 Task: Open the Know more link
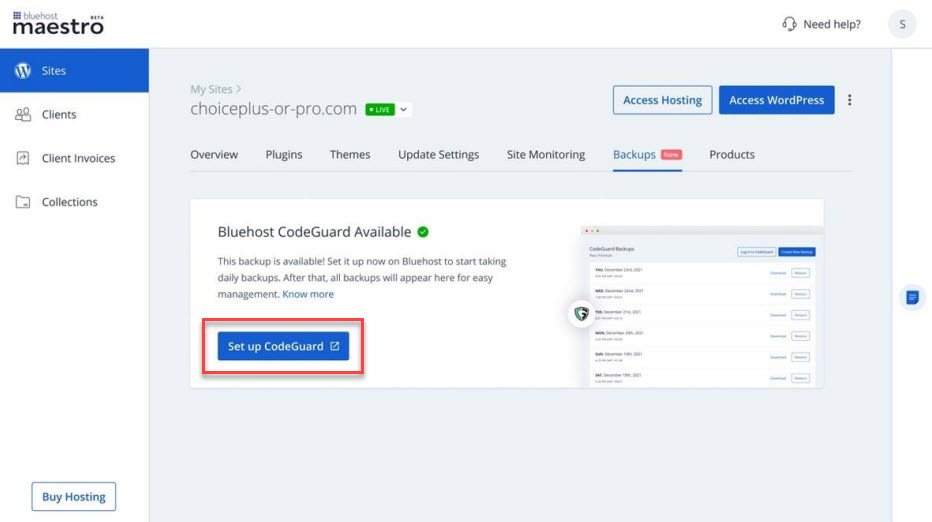pyautogui.click(x=308, y=294)
